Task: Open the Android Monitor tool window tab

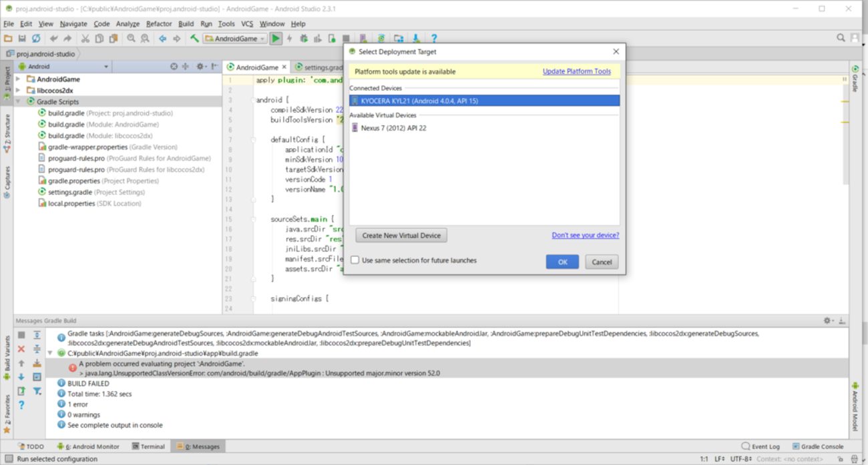Action: 88,446
